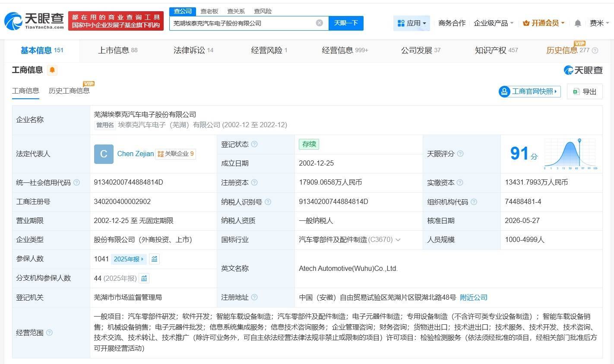Click help icon next to 注册地址
Viewport: 614px width, 364px height.
(x=254, y=297)
